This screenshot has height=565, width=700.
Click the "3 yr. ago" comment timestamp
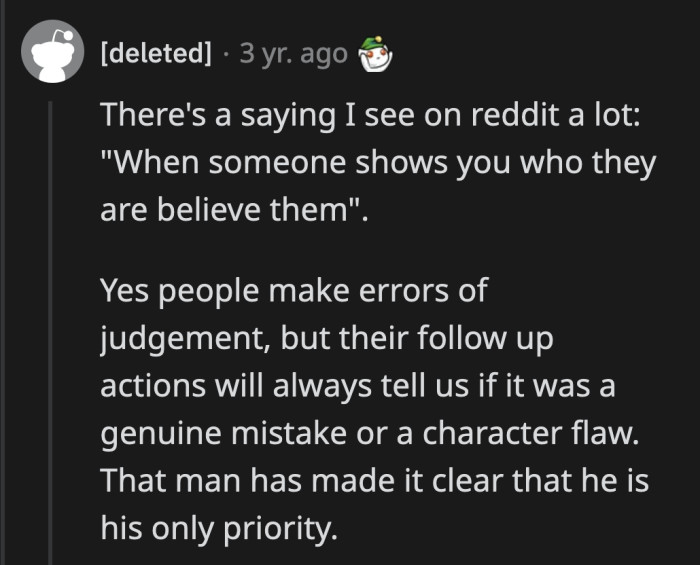coord(293,52)
